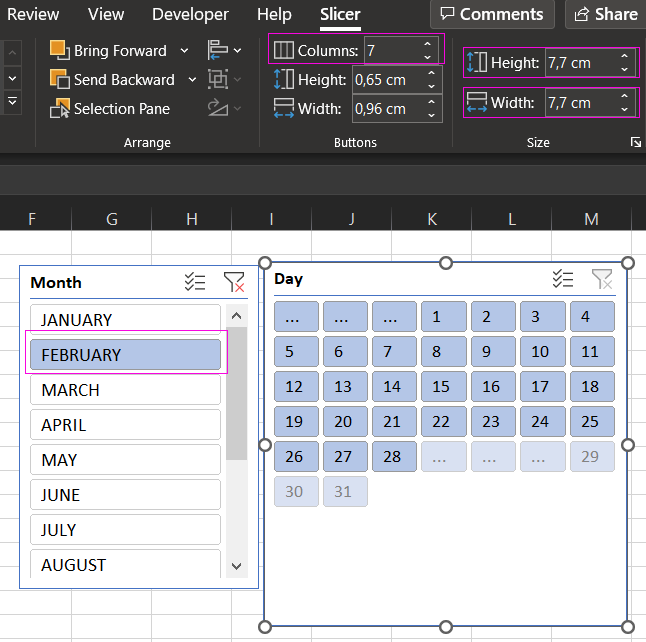Clear filter on Month slicer
This screenshot has width=646, height=642.
tap(233, 282)
